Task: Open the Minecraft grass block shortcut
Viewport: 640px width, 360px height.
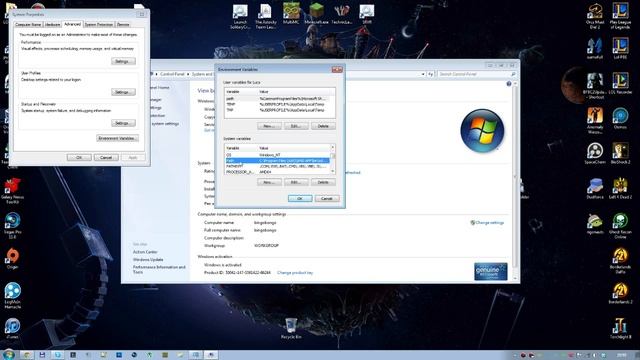Action: click(x=316, y=13)
